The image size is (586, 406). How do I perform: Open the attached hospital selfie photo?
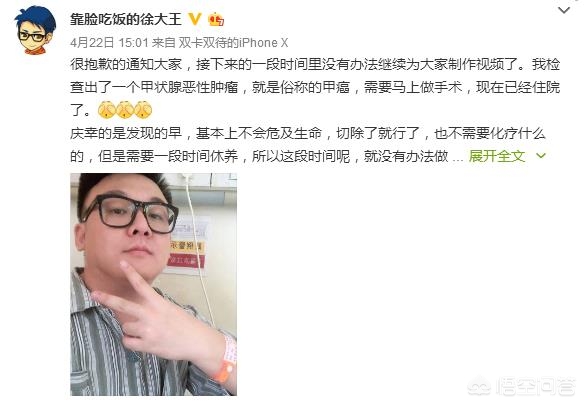[154, 284]
